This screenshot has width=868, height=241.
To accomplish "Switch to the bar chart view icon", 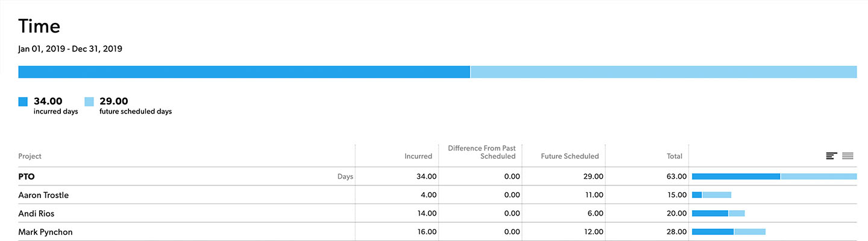I will point(831,156).
